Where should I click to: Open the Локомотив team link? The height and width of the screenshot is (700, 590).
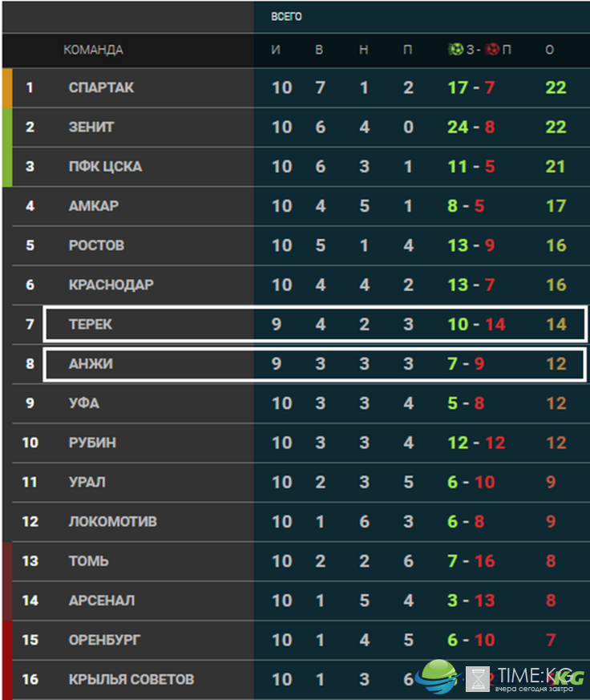pos(112,521)
